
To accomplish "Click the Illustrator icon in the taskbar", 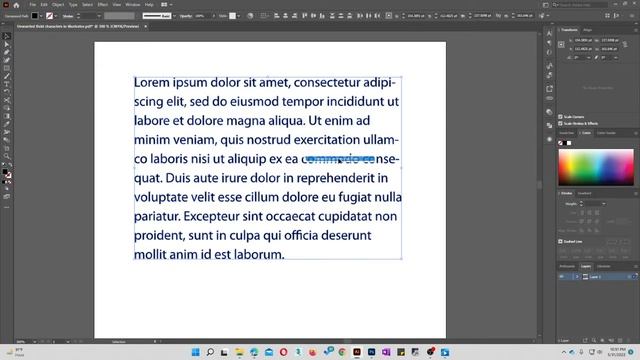I will [357, 352].
